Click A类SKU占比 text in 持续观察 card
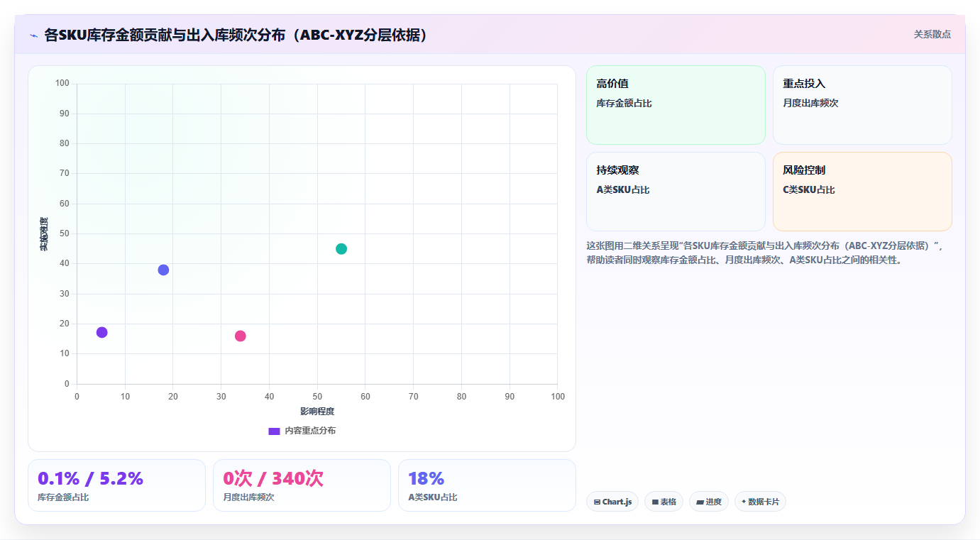 pyautogui.click(x=623, y=190)
